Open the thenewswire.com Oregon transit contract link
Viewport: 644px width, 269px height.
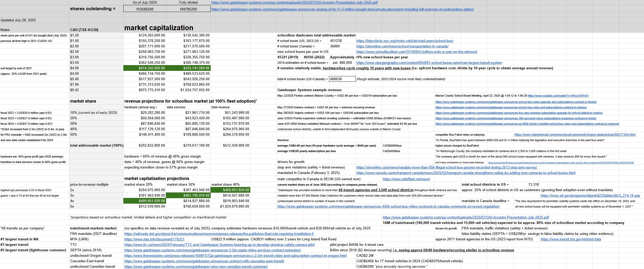[x=235, y=256]
